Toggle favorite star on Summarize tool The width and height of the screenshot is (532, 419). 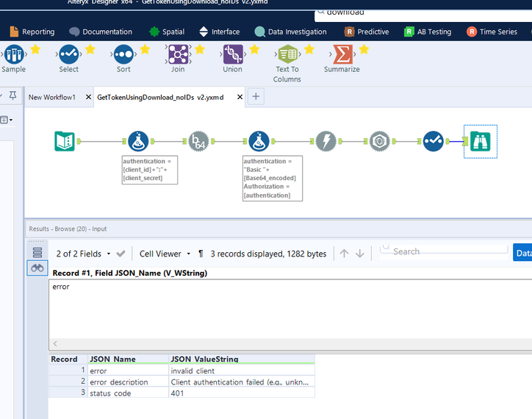pyautogui.click(x=364, y=49)
